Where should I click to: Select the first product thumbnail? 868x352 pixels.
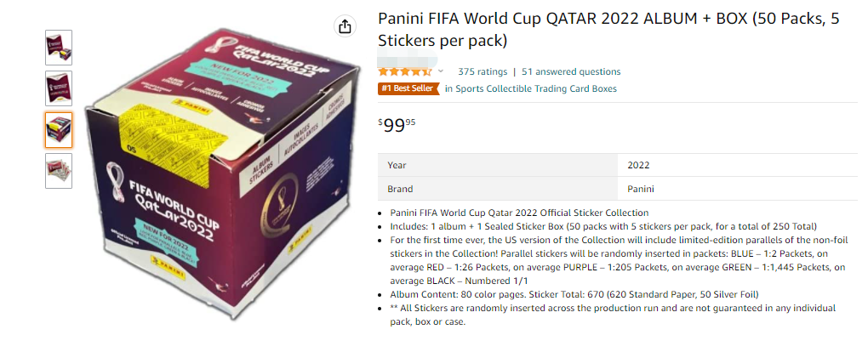59,48
